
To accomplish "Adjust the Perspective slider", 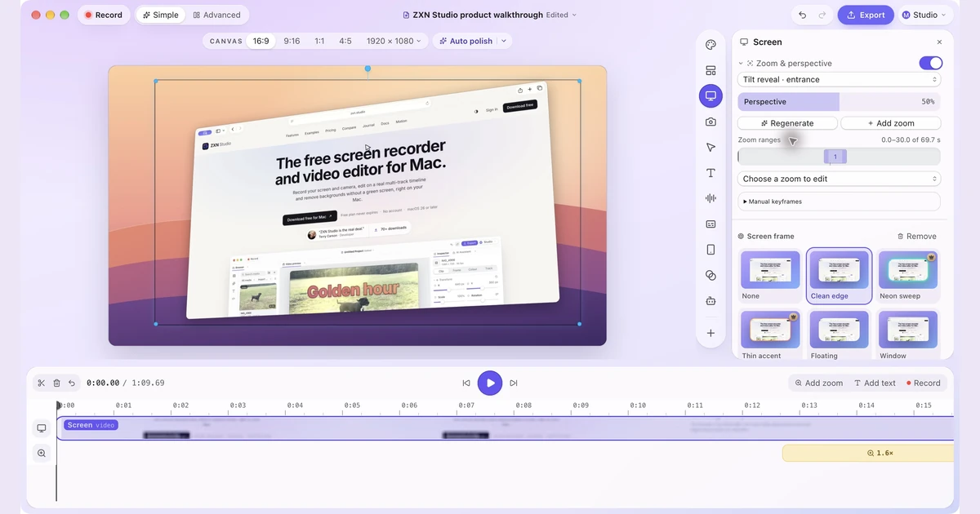I will [839, 102].
